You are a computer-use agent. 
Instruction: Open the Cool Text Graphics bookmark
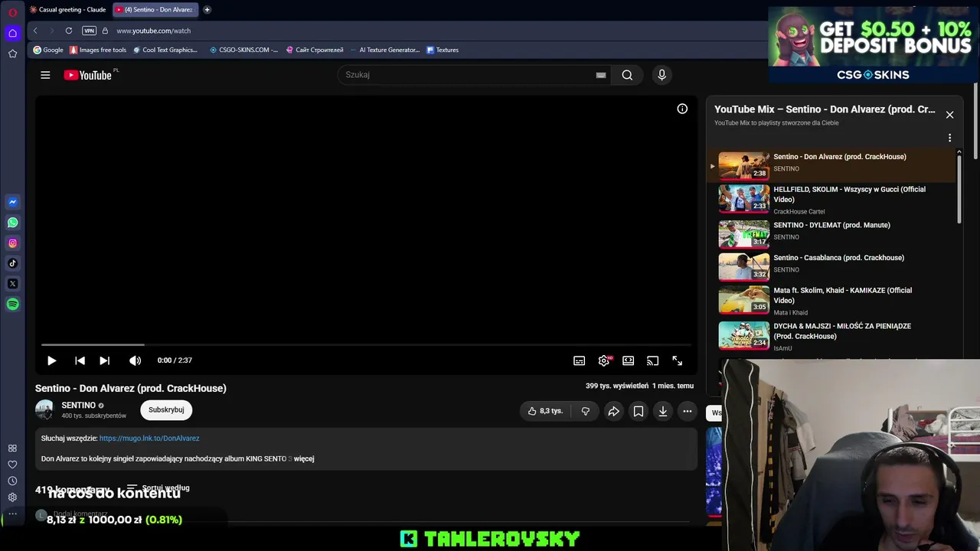165,50
